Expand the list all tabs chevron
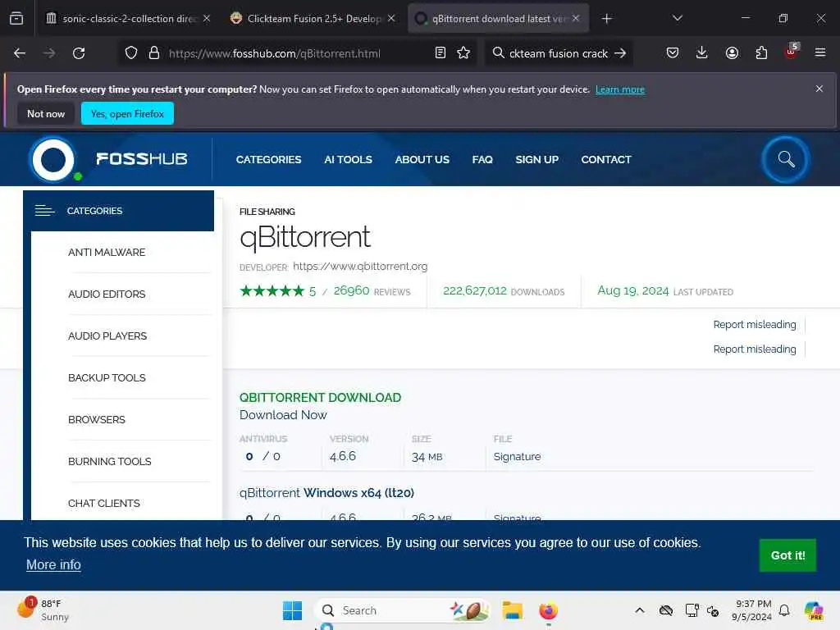840x630 pixels. 677,18
